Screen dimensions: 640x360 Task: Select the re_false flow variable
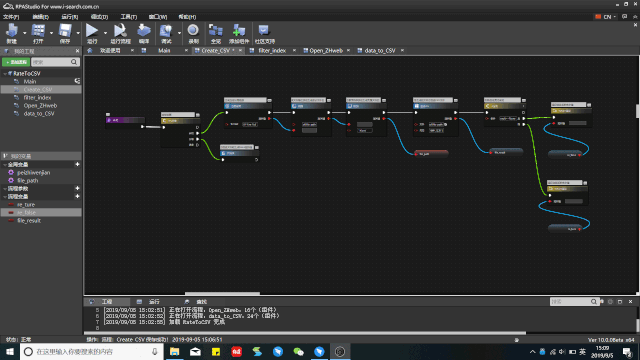pyautogui.click(x=26, y=213)
